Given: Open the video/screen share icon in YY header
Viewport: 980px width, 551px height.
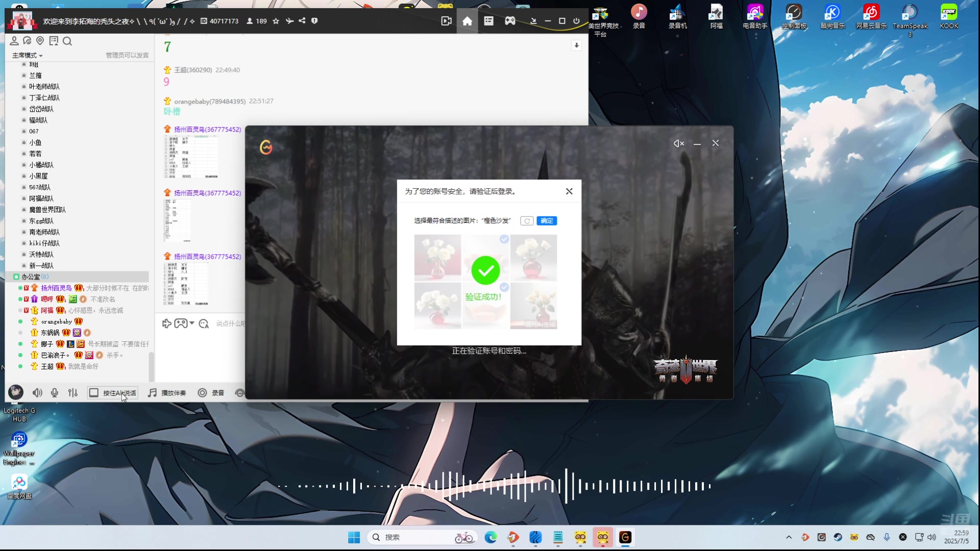Looking at the screenshot, I should pyautogui.click(x=446, y=21).
